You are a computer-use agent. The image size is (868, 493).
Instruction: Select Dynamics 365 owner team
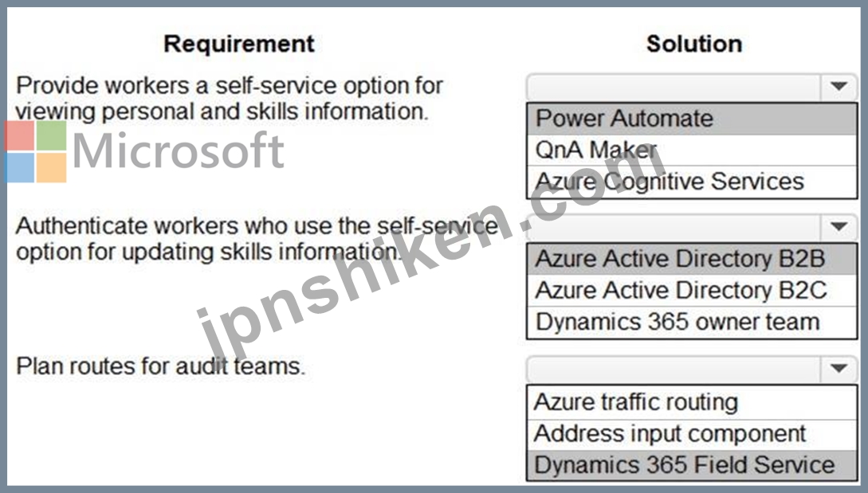click(x=691, y=322)
